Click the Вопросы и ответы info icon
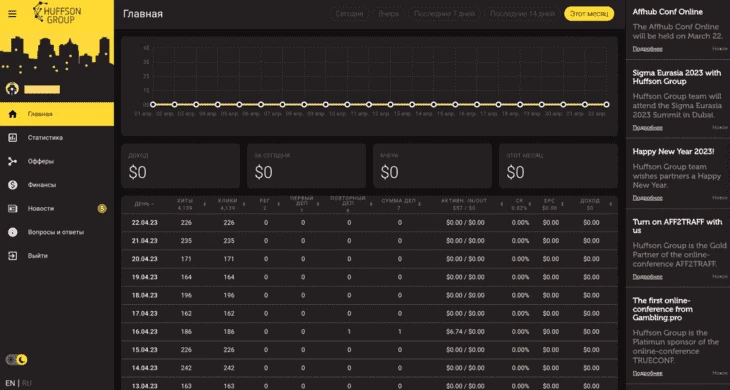730x390 pixels. (x=13, y=232)
